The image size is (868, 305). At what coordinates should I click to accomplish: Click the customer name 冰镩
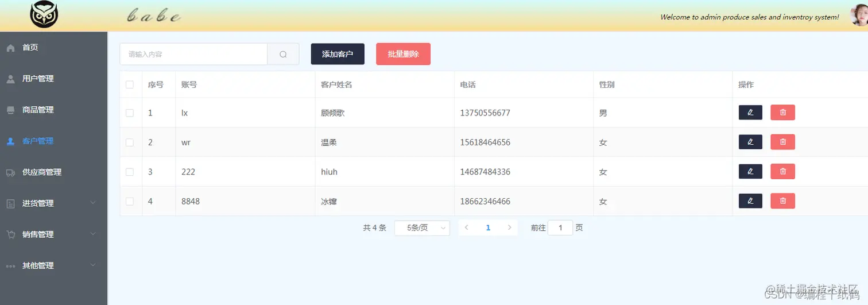click(329, 202)
